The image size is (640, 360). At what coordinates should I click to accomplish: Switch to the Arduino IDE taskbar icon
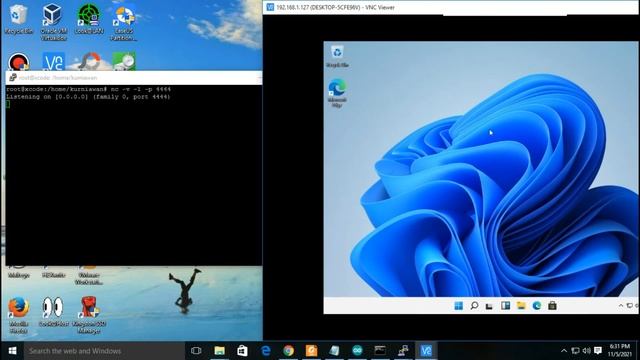pos(357,351)
